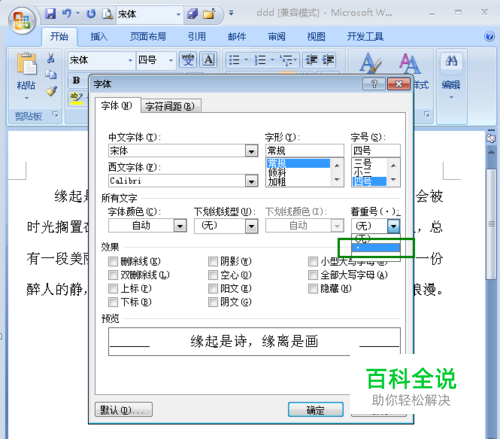Viewport: 500px width, 439px height.
Task: Redo the last action
Action: pos(91,14)
